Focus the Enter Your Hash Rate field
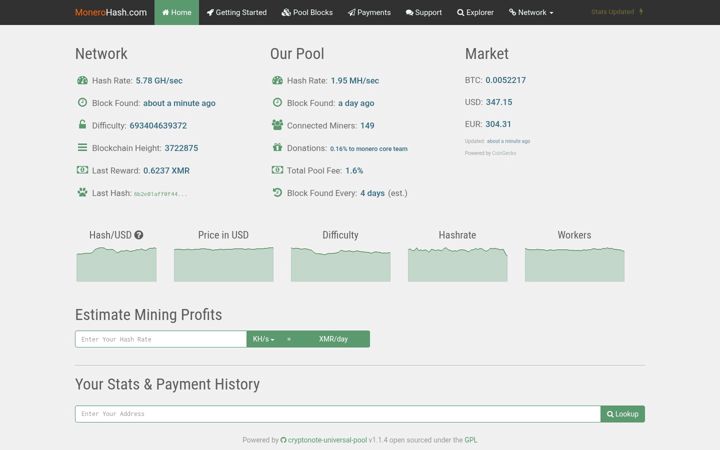The width and height of the screenshot is (720, 450). 161,339
